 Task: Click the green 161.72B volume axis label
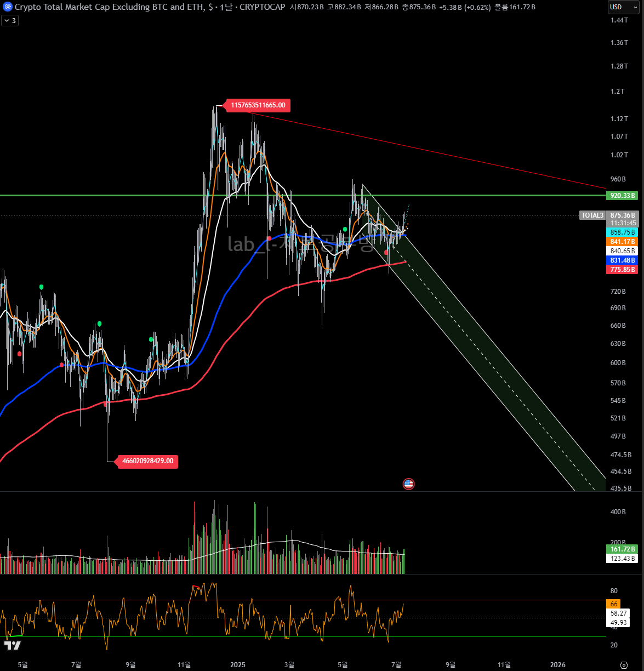coord(623,549)
